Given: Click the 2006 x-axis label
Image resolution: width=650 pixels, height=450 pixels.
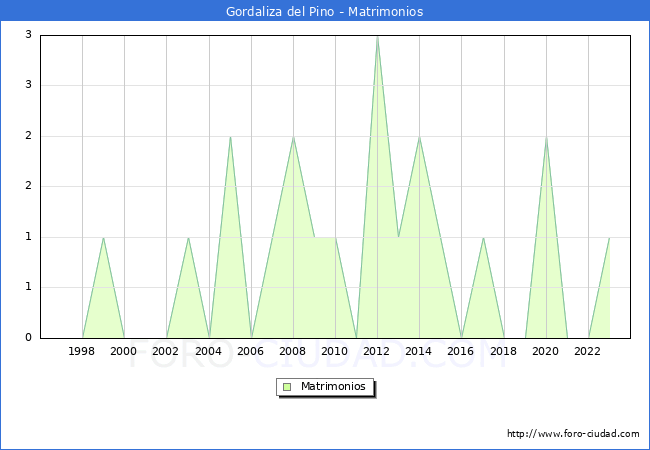Looking at the screenshot, I should point(251,351).
